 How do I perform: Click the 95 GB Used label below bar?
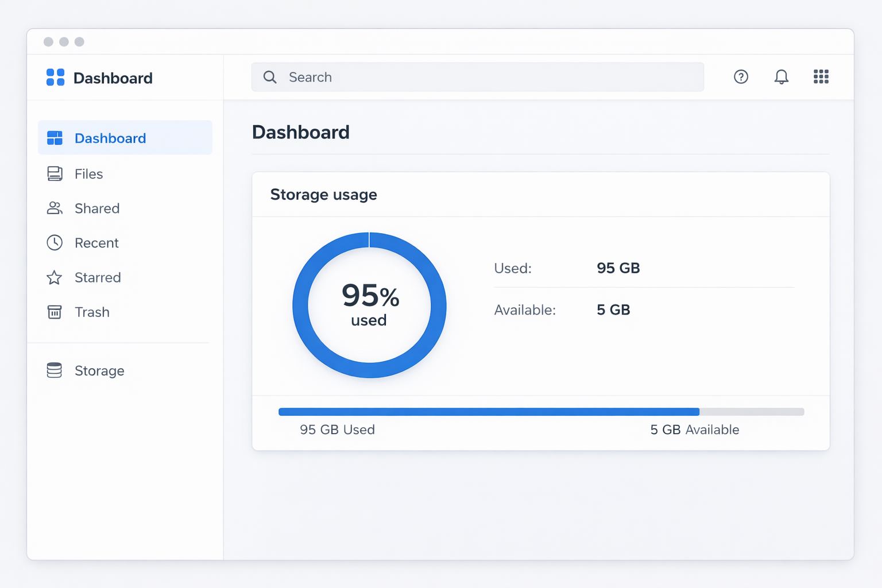click(x=337, y=430)
